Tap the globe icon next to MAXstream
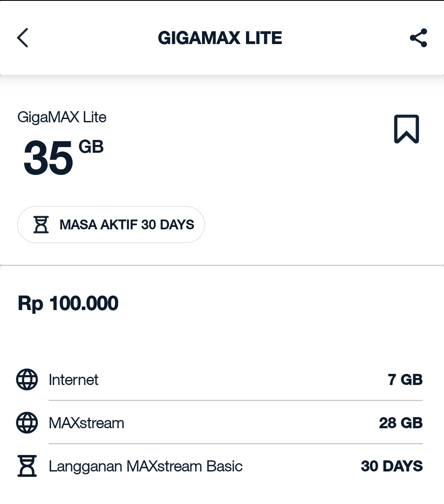 (27, 423)
